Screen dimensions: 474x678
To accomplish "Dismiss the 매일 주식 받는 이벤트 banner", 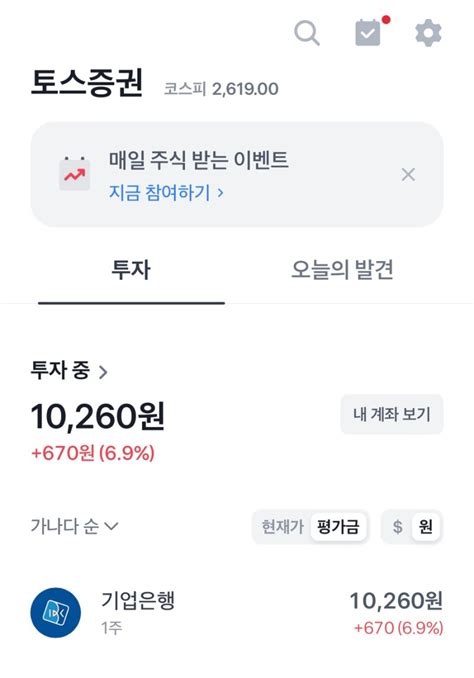I will (x=408, y=175).
